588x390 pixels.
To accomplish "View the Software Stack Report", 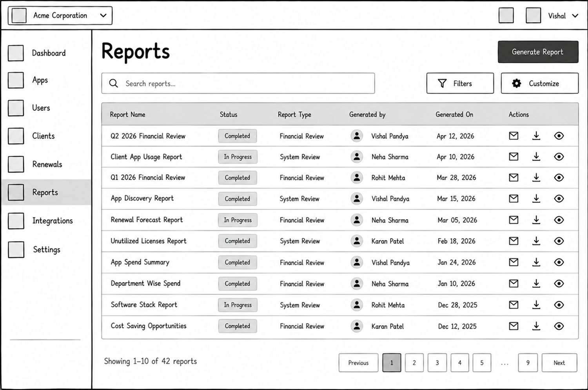I will 559,305.
